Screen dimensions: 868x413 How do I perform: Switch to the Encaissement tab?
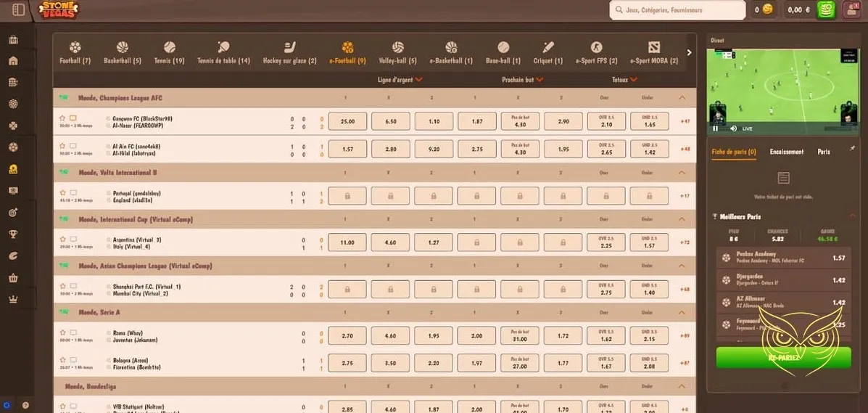click(786, 152)
